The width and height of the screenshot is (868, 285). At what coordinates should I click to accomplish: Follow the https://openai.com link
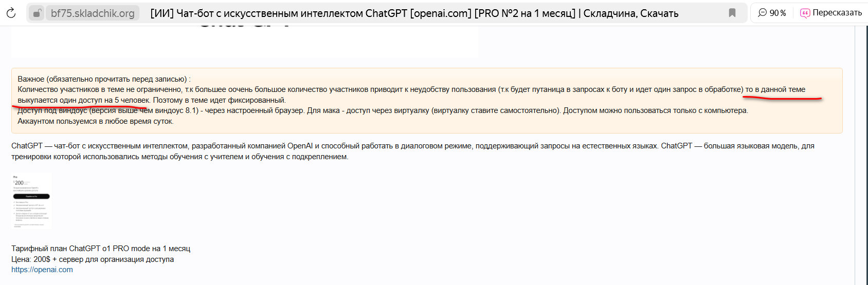[42, 270]
